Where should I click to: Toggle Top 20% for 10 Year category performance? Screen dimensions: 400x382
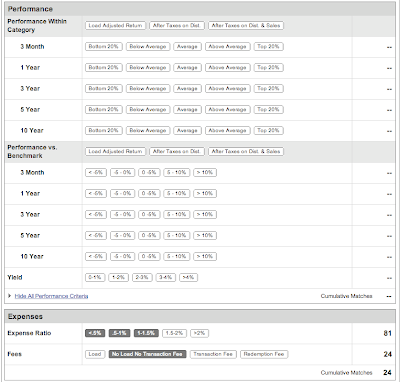(269, 131)
